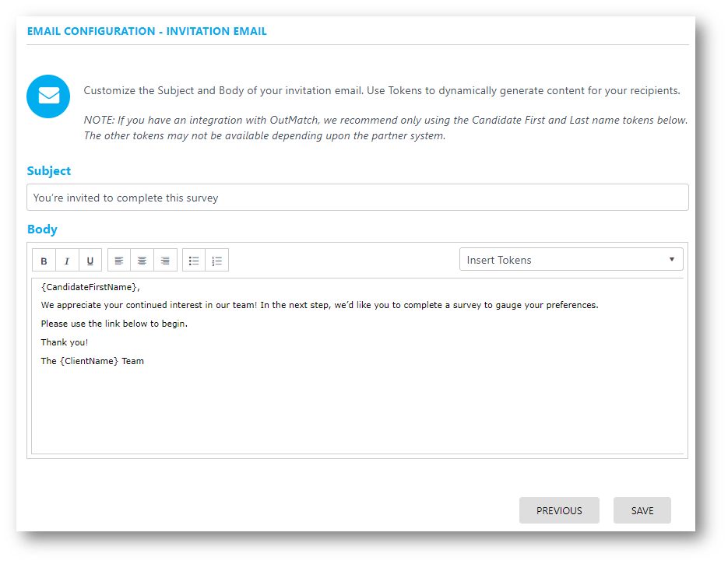Click the Email Configuration heading

point(147,32)
